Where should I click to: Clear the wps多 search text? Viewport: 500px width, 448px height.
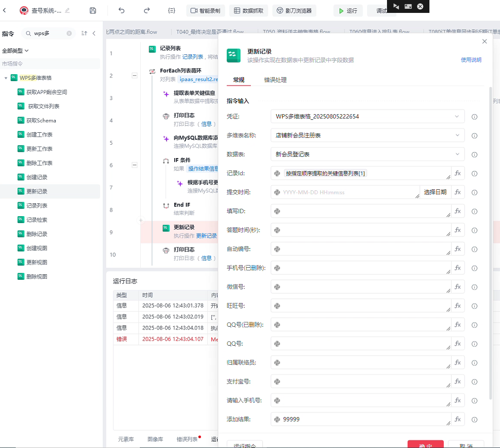69,34
